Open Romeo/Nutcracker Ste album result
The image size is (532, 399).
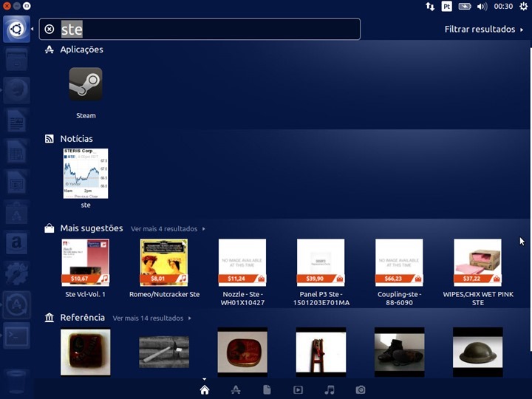pyautogui.click(x=164, y=262)
